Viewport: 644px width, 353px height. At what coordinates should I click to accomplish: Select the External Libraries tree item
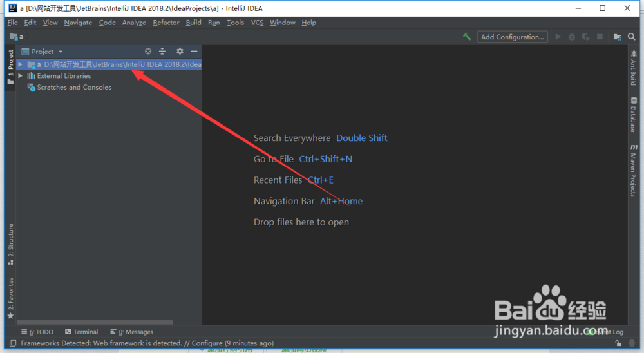[64, 75]
